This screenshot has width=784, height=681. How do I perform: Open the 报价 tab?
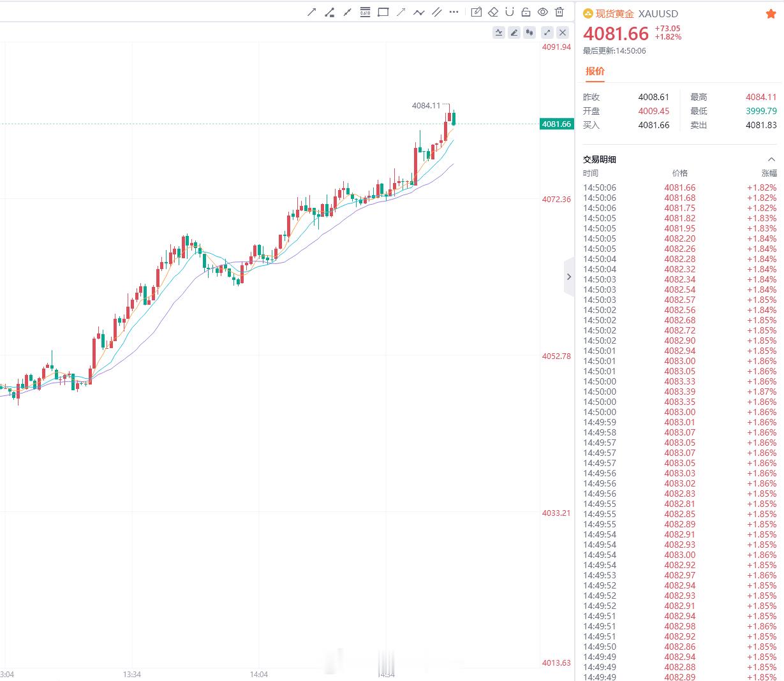point(595,71)
